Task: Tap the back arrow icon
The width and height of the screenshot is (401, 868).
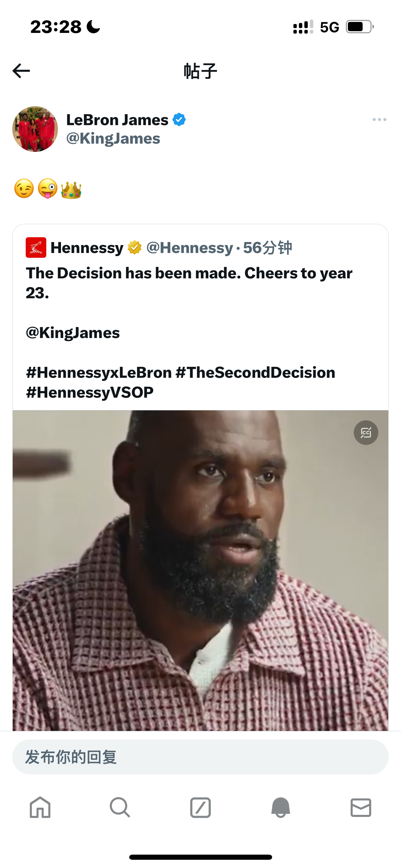Action: pos(21,71)
